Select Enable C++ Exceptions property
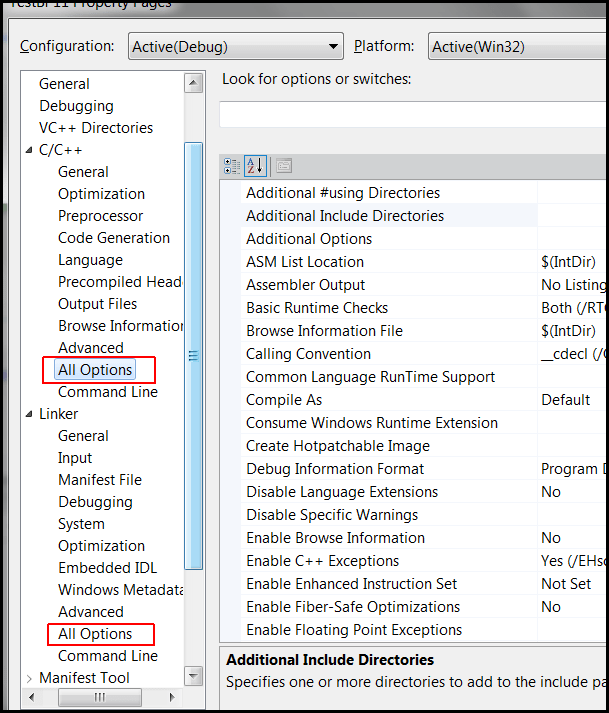Screen dimensions: 609x713 pyautogui.click(x=322, y=561)
